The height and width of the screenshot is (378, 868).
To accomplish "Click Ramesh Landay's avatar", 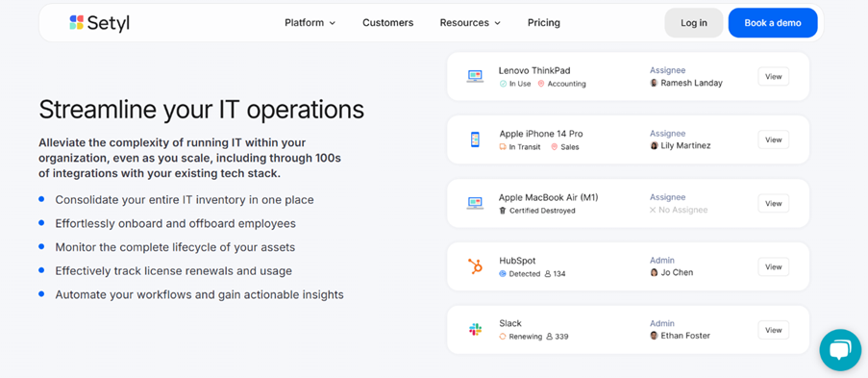I will [654, 83].
